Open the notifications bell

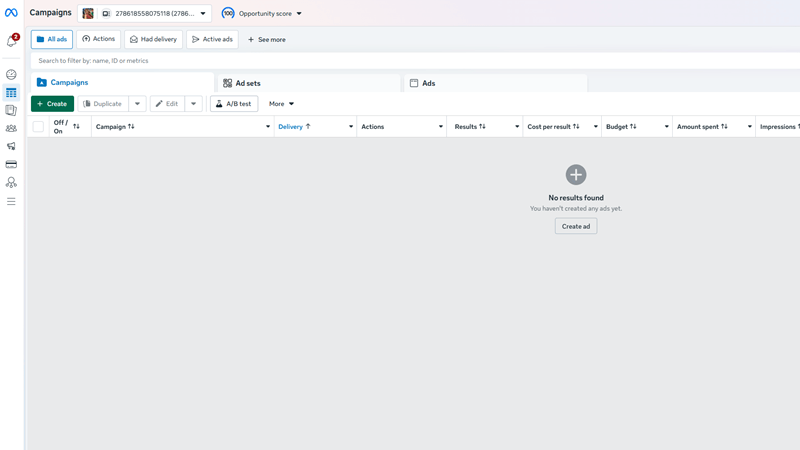(11, 41)
